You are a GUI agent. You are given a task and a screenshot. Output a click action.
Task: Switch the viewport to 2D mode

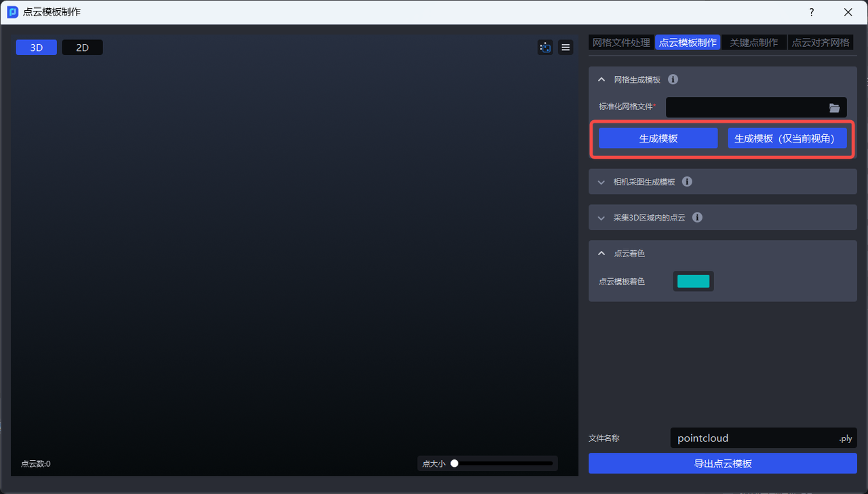pos(82,47)
